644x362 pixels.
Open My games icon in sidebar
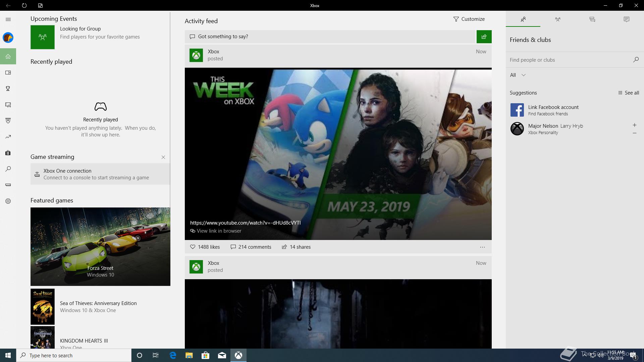tap(8, 72)
